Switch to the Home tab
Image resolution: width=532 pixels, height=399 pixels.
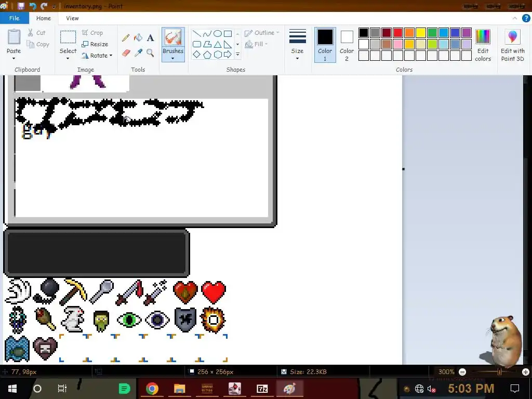(x=44, y=18)
